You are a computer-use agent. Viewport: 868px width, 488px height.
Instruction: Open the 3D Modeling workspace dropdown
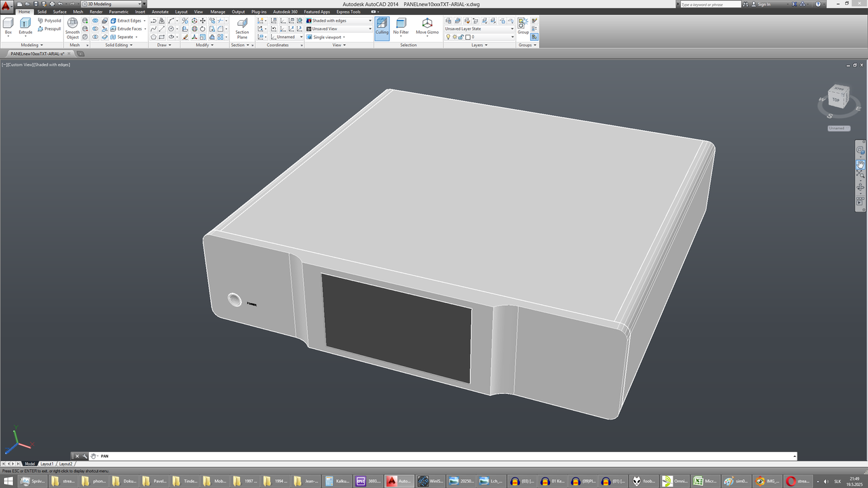click(x=112, y=4)
